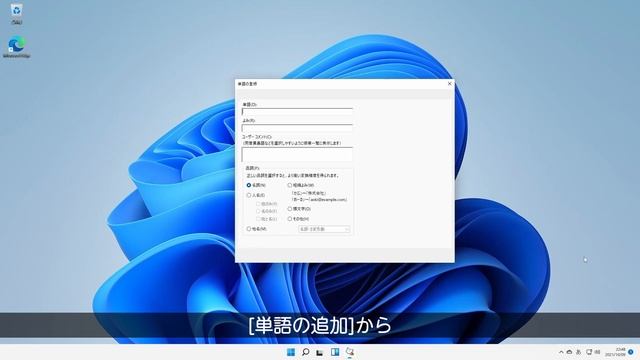640x360 pixels.
Task: Close the 単語の登録 dialog
Action: tap(450, 84)
